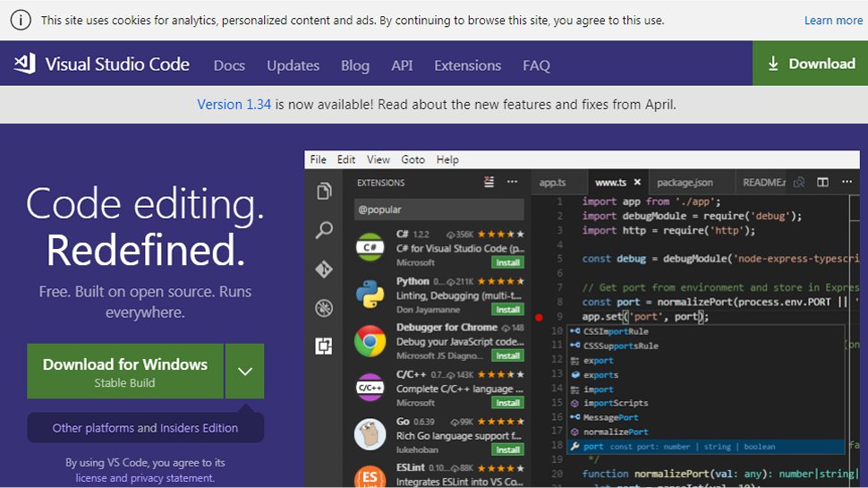The width and height of the screenshot is (868, 488).
Task: Open the Extensions icon in activity bar
Action: click(324, 347)
